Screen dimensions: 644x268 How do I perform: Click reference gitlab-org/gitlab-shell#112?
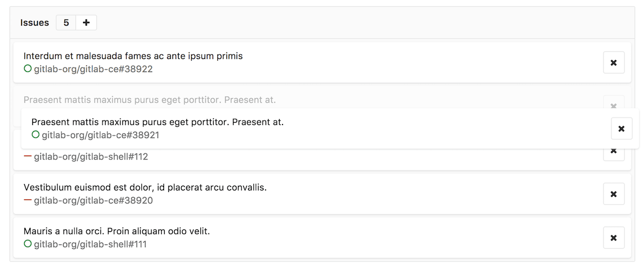point(91,156)
